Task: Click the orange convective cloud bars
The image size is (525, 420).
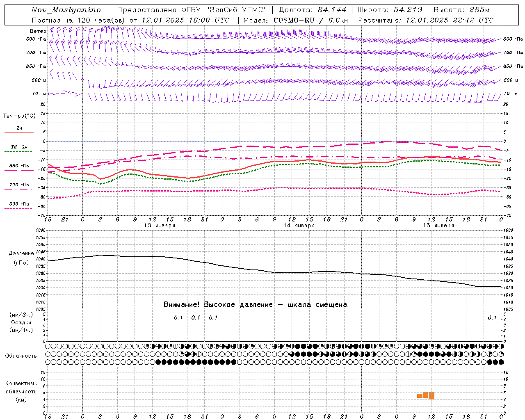Action: 426,395
